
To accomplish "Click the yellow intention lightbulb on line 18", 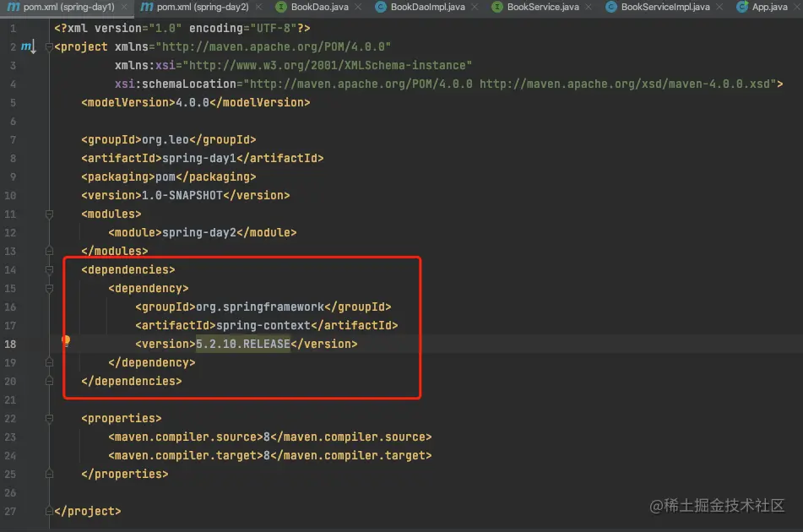I will [66, 341].
